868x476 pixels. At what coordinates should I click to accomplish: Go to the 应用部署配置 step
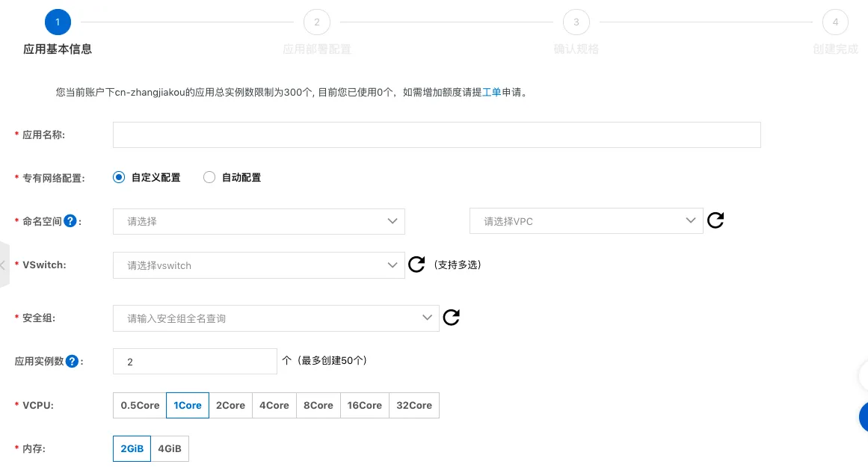coord(317,22)
